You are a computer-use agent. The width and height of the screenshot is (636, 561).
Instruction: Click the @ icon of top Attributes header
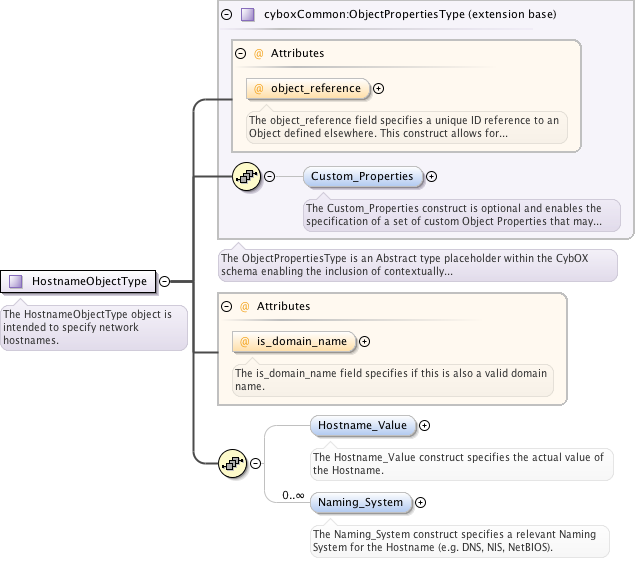(x=258, y=54)
